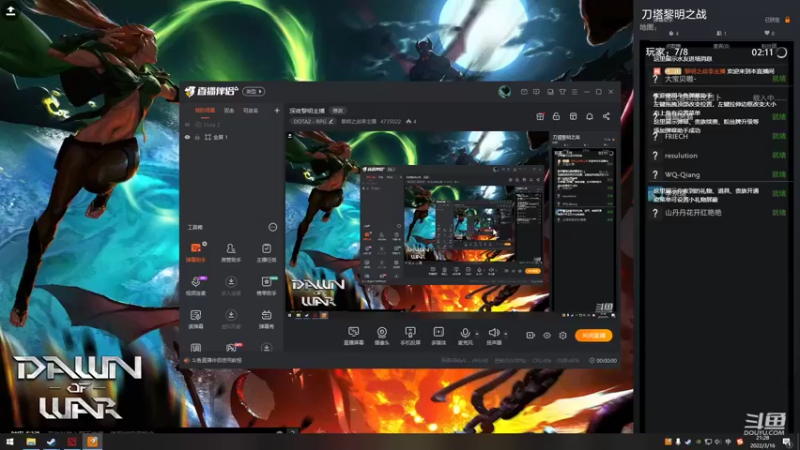Expand speaker device arrow
The image size is (800, 450).
[506, 334]
